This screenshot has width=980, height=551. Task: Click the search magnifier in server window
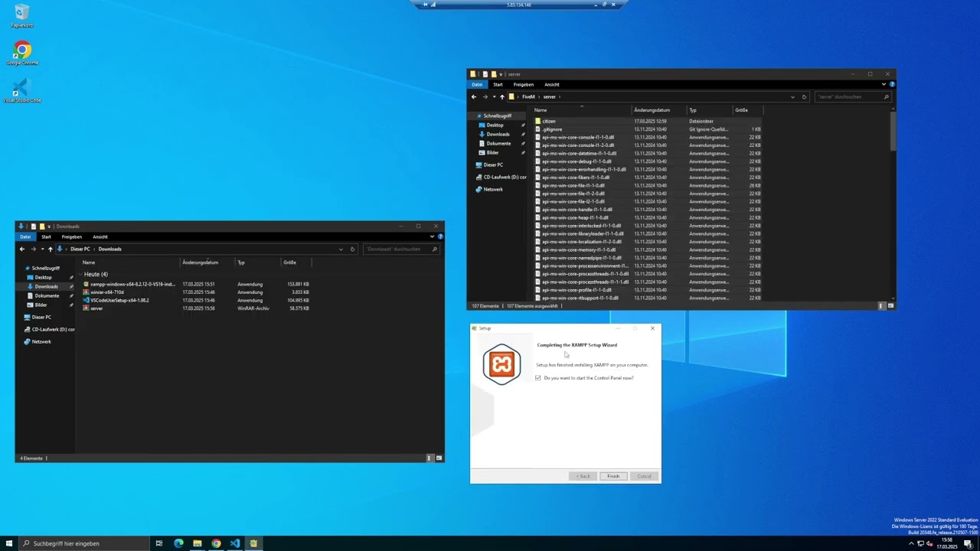[887, 97]
